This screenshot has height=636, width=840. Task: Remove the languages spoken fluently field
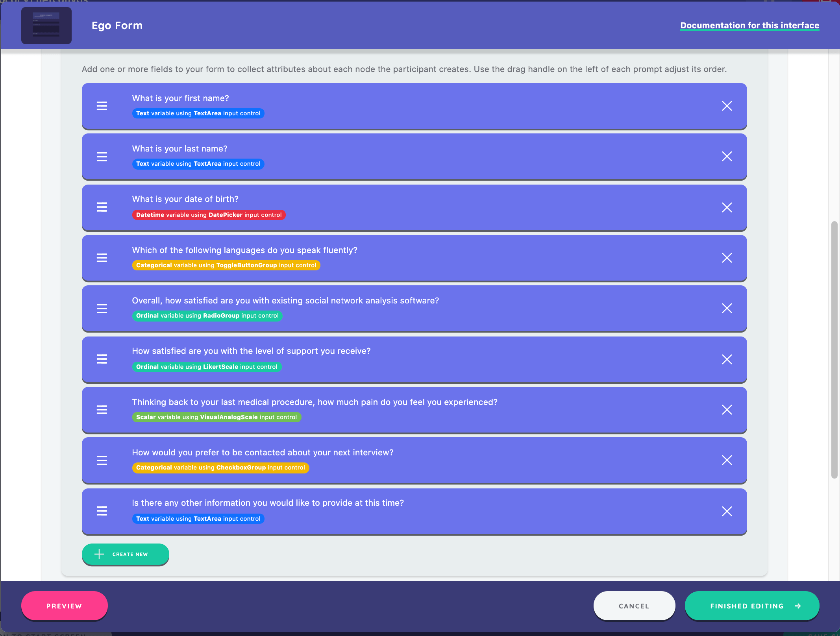[727, 258]
